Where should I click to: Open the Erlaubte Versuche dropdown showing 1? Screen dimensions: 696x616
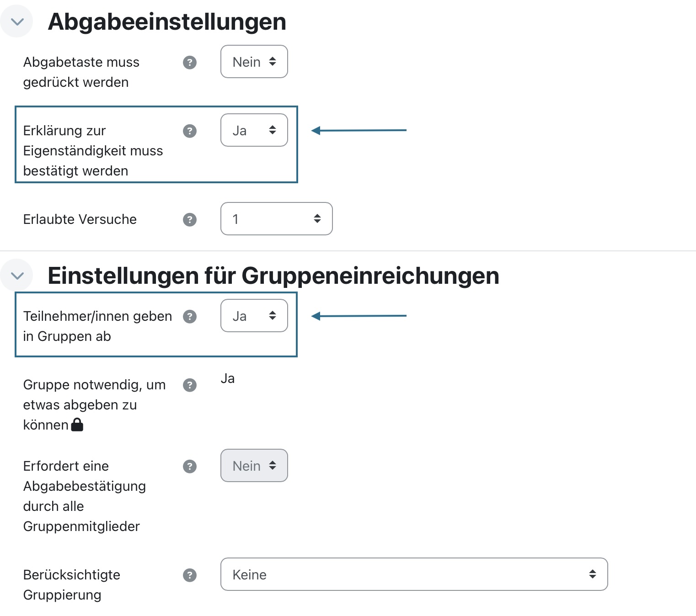[277, 219]
